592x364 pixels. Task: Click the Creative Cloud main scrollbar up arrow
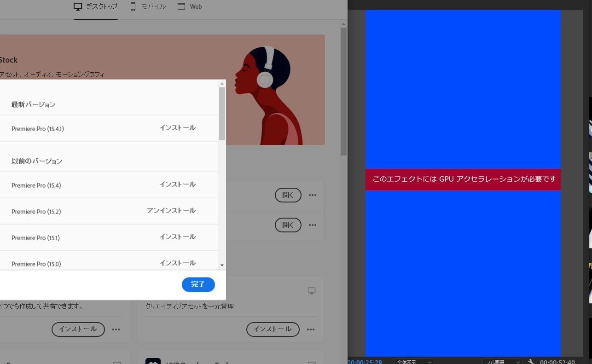(x=344, y=23)
